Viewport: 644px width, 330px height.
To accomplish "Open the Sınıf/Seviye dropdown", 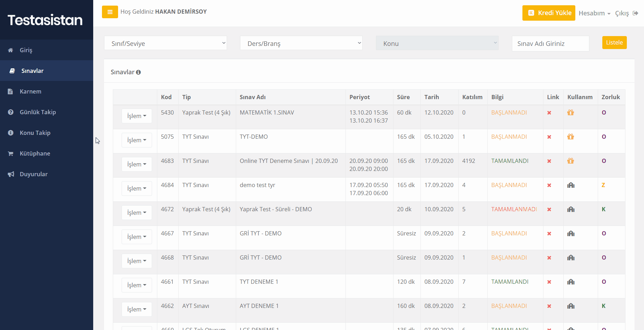I will coord(165,43).
